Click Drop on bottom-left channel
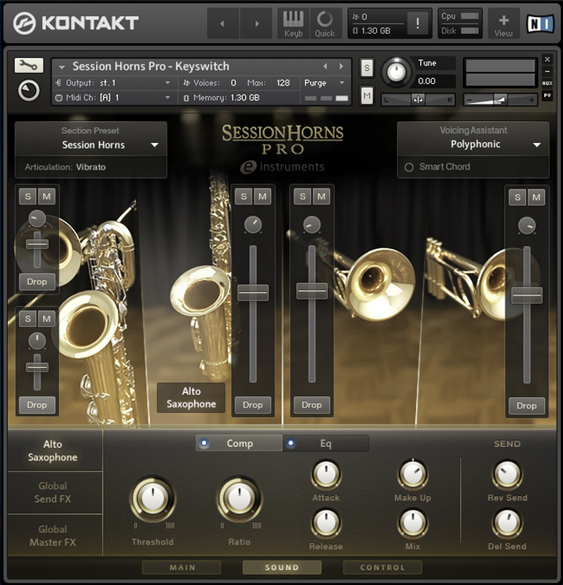The width and height of the screenshot is (563, 585). pyautogui.click(x=37, y=405)
